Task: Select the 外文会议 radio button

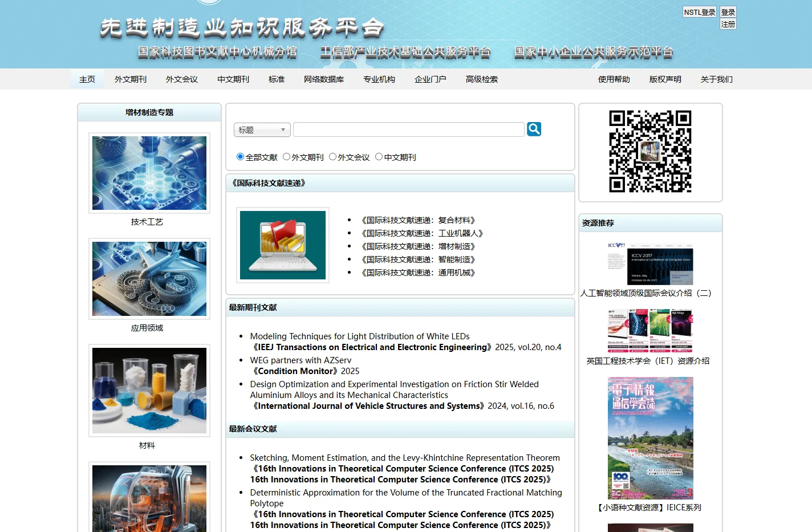Action: (x=332, y=157)
